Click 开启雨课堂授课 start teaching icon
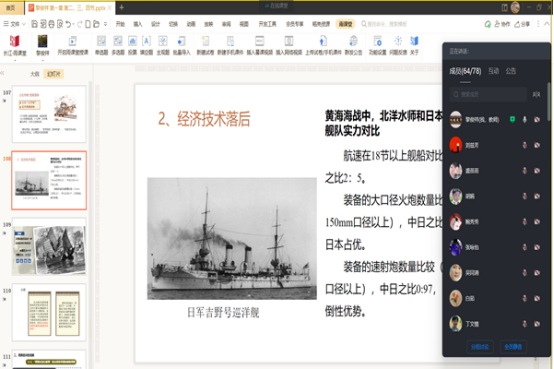This screenshot has height=369, width=554. [x=72, y=41]
